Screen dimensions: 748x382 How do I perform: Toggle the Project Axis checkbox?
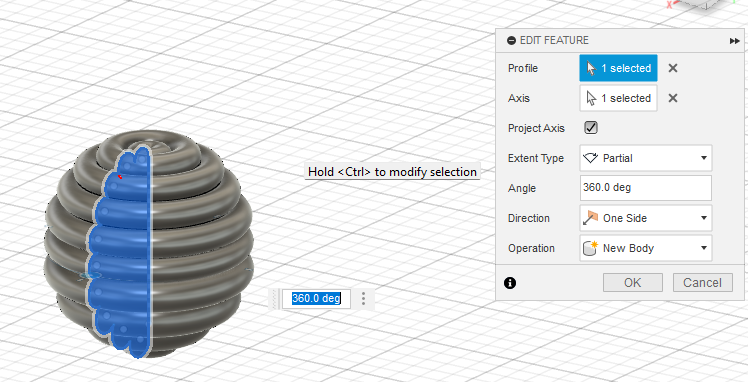click(591, 128)
